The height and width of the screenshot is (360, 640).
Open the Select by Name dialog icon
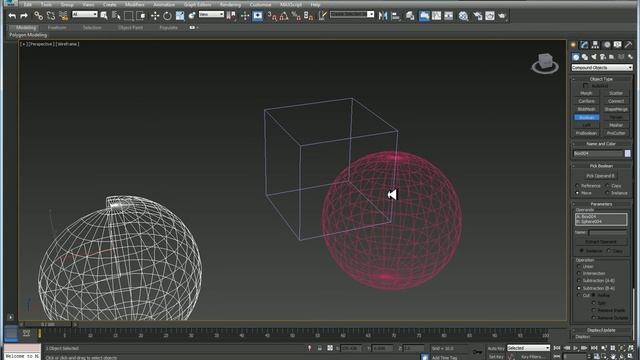coord(116,16)
